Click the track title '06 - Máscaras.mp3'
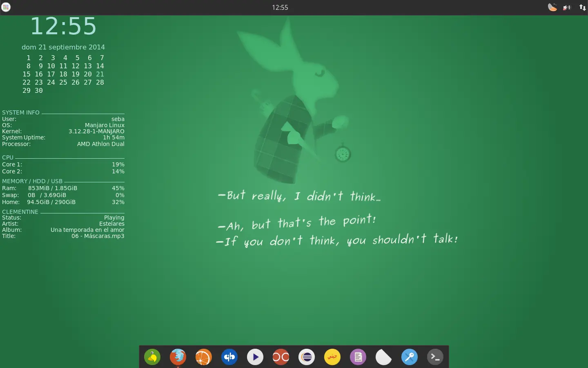588x368 pixels. [x=98, y=236]
